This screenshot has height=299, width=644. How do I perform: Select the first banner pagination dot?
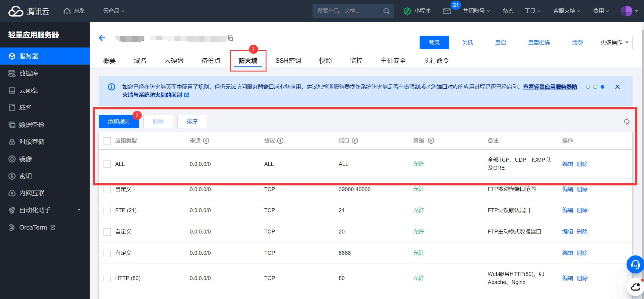[x=588, y=87]
